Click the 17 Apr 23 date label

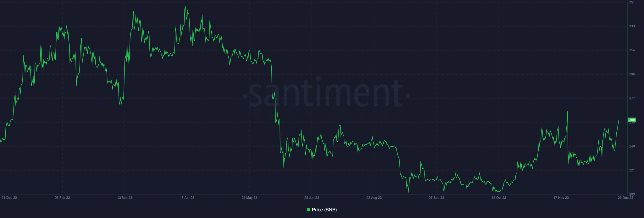pyautogui.click(x=187, y=198)
